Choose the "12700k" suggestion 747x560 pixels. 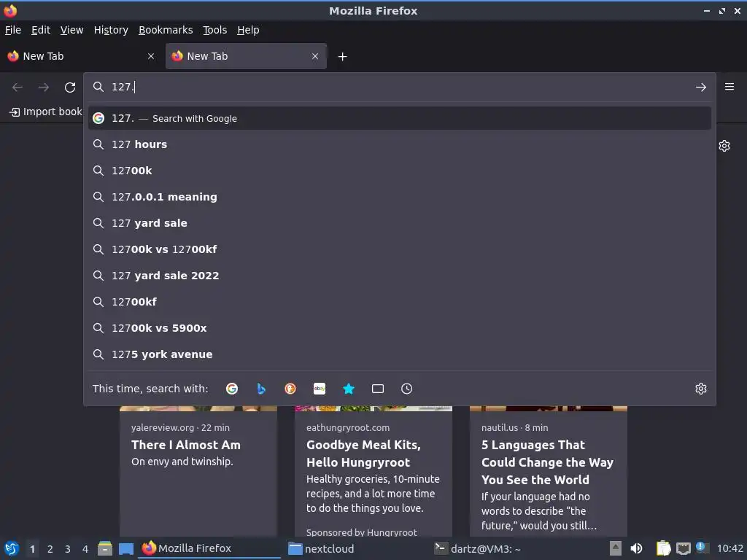399,171
